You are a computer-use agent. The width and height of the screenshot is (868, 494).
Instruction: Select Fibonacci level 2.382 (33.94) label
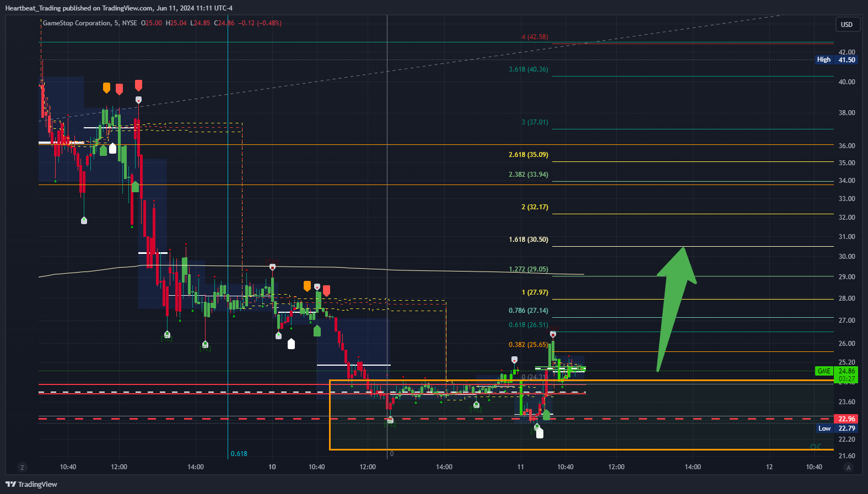(529, 175)
